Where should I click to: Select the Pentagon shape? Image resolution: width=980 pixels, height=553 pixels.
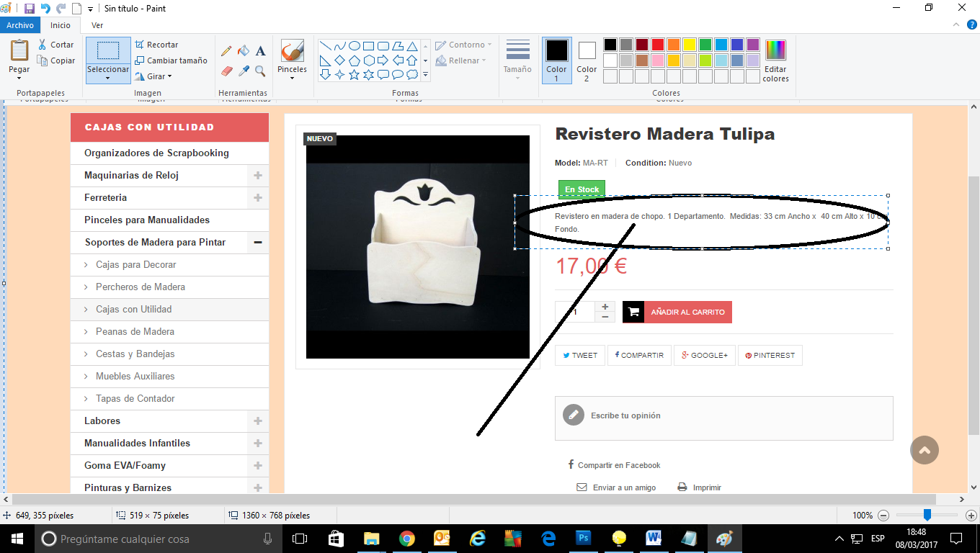(x=354, y=60)
